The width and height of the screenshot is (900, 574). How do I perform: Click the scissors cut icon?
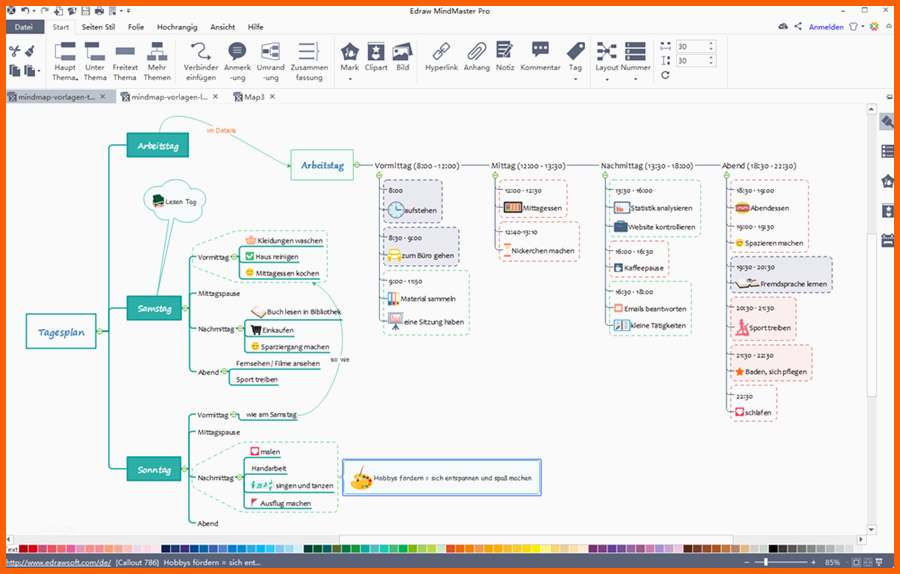coord(14,51)
